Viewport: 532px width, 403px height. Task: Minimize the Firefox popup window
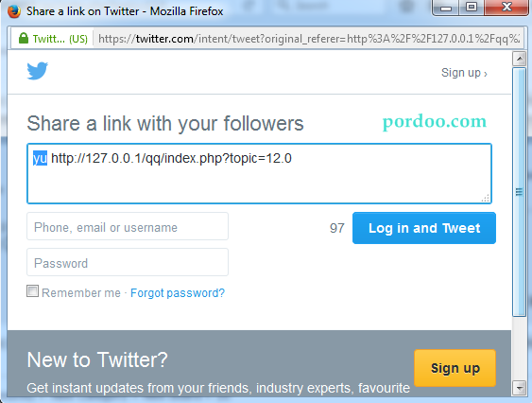click(x=446, y=8)
